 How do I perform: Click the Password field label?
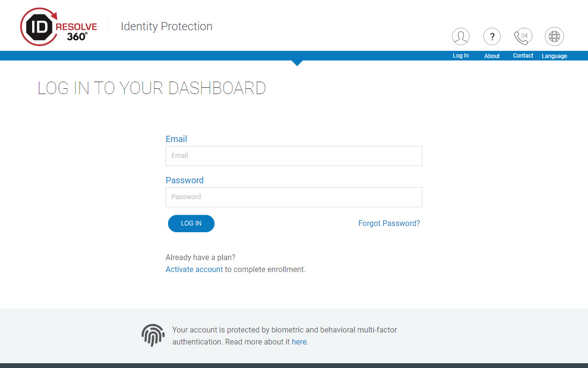pyautogui.click(x=184, y=180)
